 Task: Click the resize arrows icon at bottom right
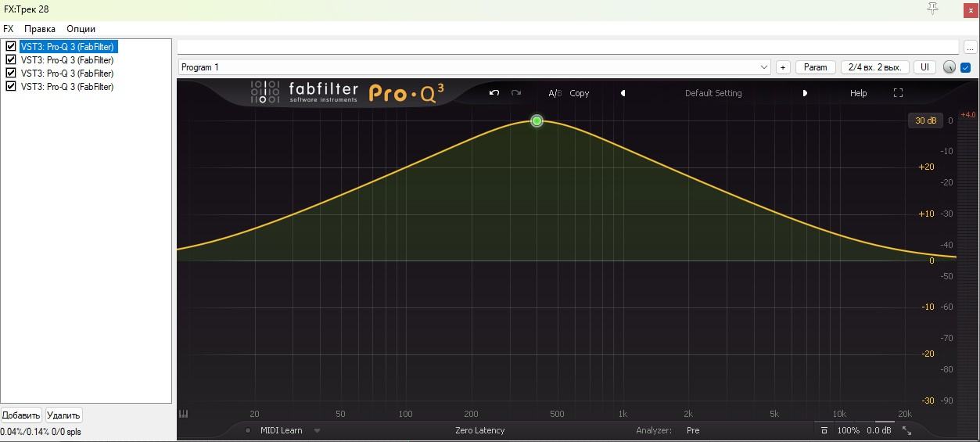[x=906, y=430]
